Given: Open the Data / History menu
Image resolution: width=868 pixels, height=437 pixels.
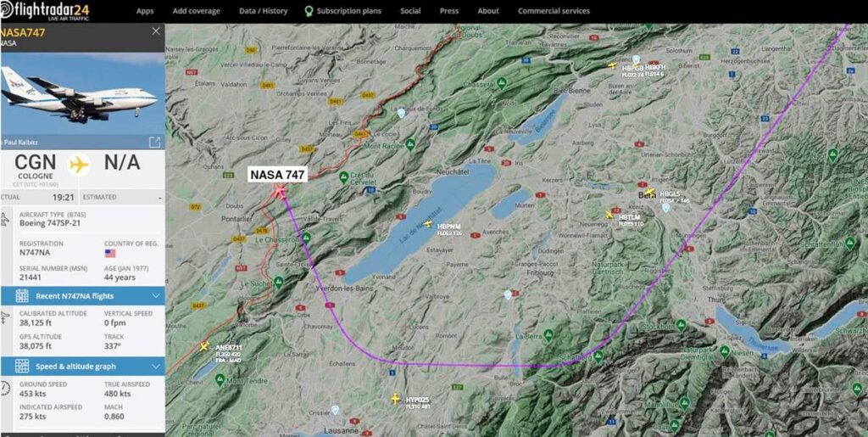Looking at the screenshot, I should pyautogui.click(x=263, y=11).
